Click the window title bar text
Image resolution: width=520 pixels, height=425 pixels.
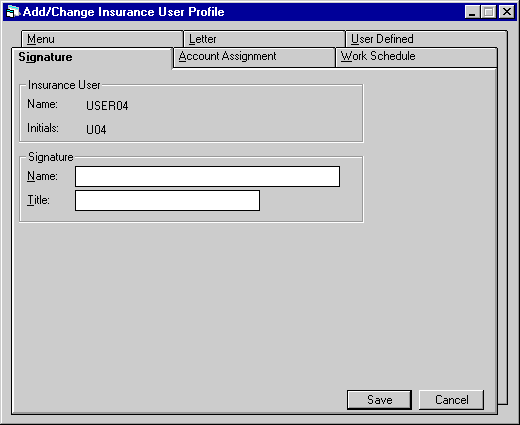(x=124, y=12)
